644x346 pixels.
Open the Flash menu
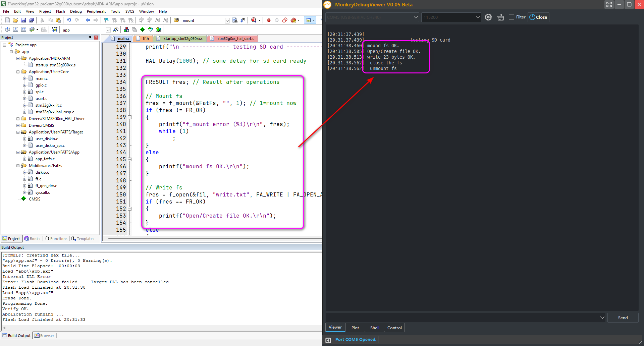[x=60, y=11]
